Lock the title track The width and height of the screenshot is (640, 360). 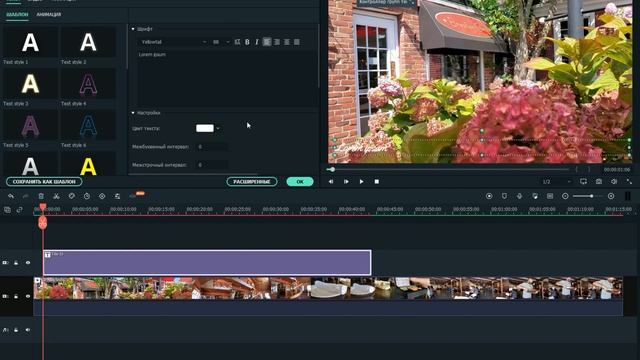pos(16,263)
